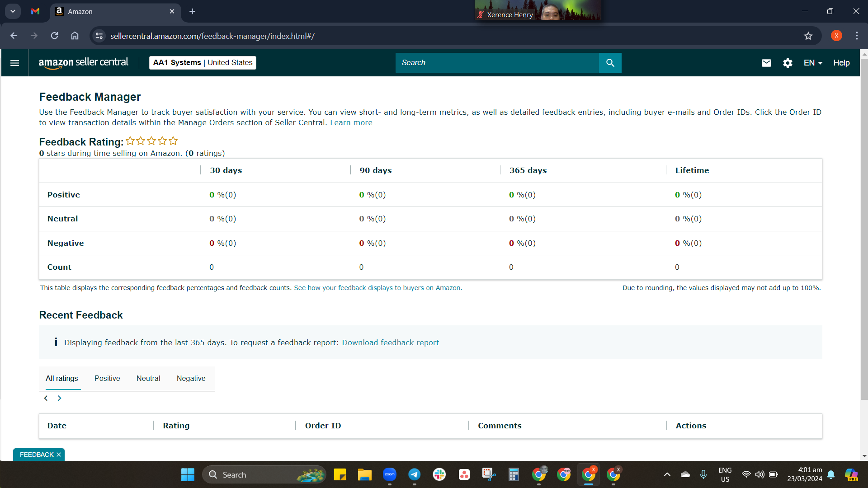Click the Feedback Rating stars
This screenshot has width=868, height=488.
[x=151, y=141]
